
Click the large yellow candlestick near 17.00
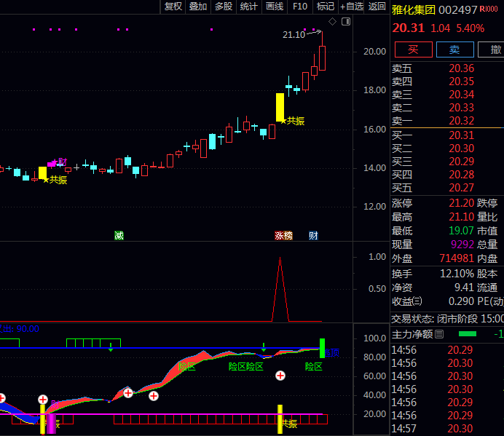coord(280,107)
